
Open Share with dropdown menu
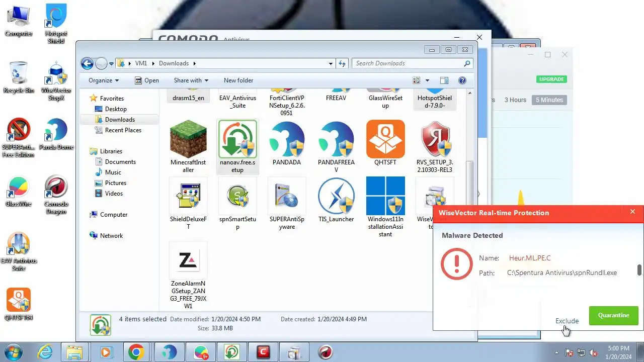pyautogui.click(x=191, y=80)
